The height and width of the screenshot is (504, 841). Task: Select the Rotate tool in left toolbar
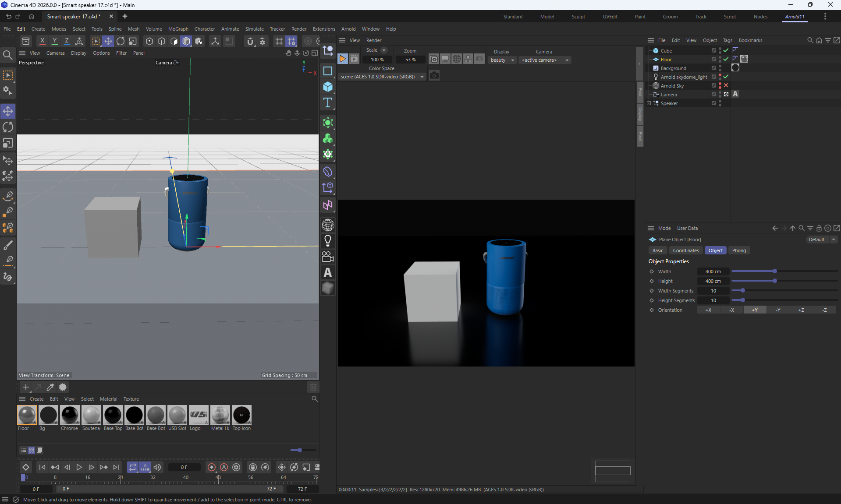8,127
